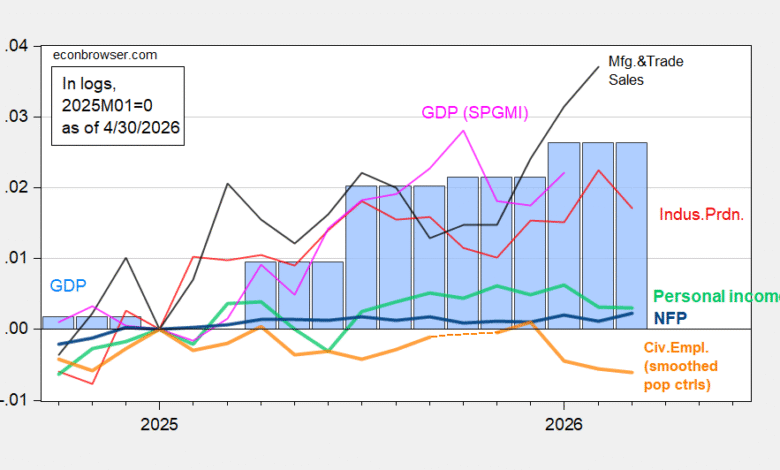The image size is (780, 470).
Task: Click the end of the red Indus.Prdn. line
Action: pyautogui.click(x=632, y=208)
